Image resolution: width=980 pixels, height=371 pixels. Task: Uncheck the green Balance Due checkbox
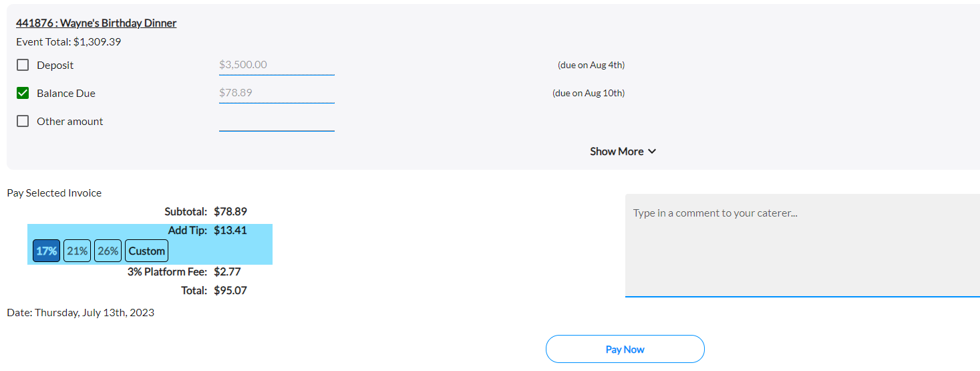tap(23, 93)
